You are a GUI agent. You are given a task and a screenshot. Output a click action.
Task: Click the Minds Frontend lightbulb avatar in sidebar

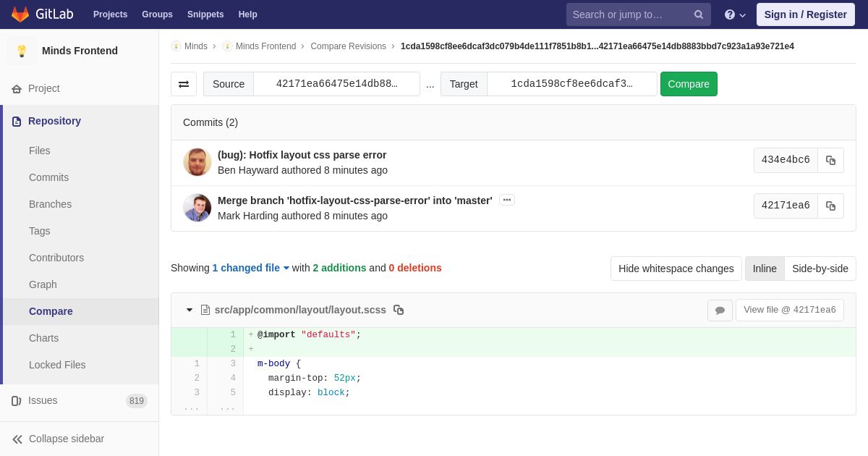(x=22, y=51)
